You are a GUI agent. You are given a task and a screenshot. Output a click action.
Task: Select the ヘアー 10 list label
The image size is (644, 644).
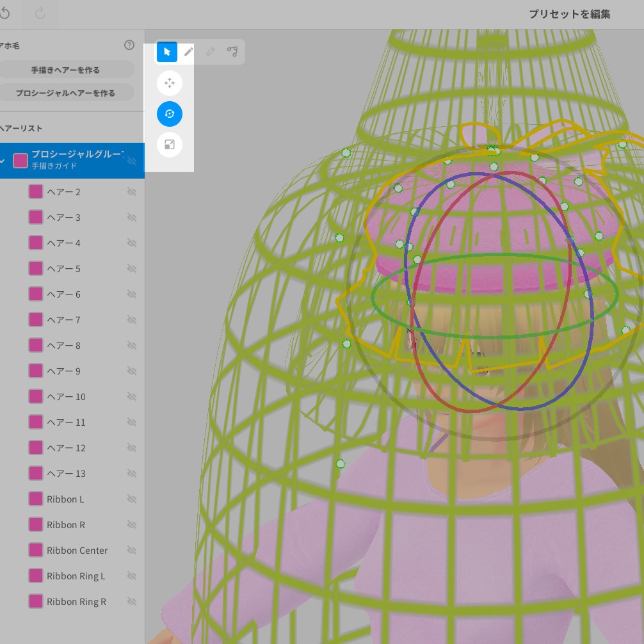click(x=66, y=396)
